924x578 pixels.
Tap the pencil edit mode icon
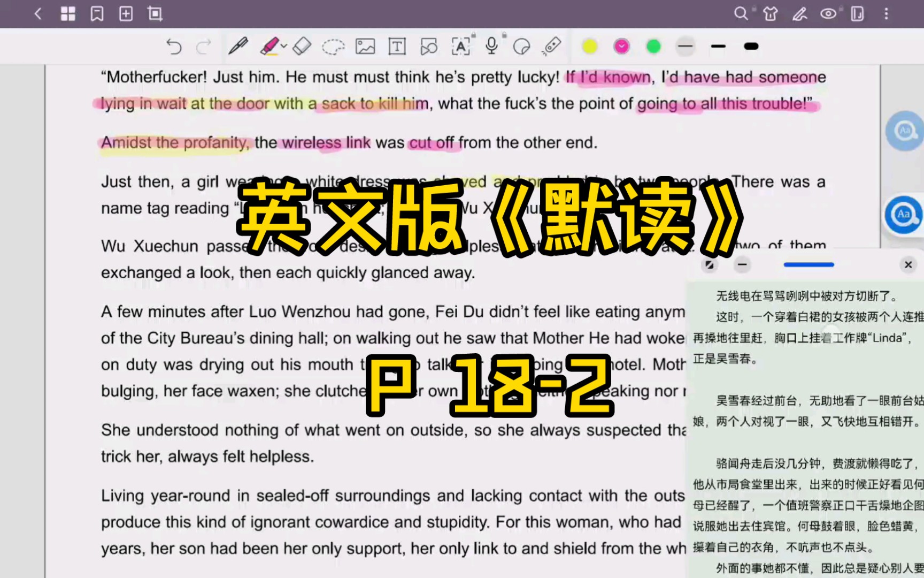click(800, 13)
